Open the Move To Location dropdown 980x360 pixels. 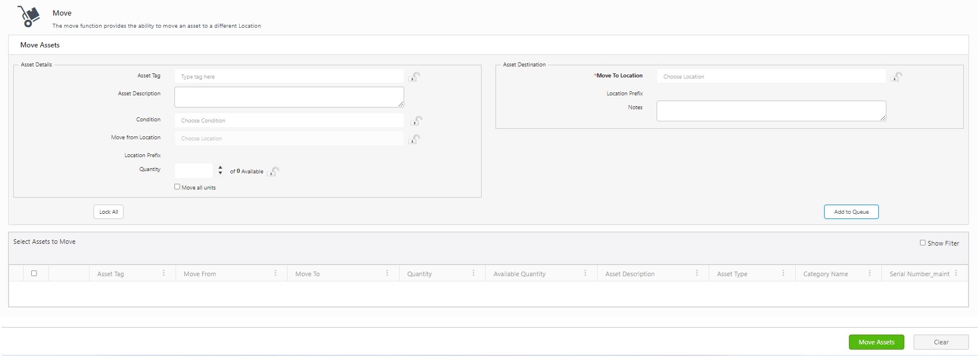[771, 76]
